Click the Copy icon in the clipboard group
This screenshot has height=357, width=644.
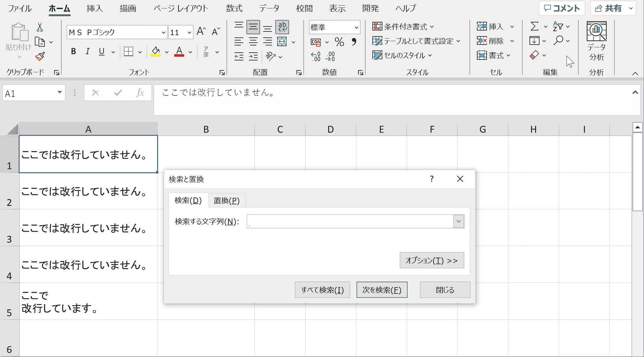40,42
